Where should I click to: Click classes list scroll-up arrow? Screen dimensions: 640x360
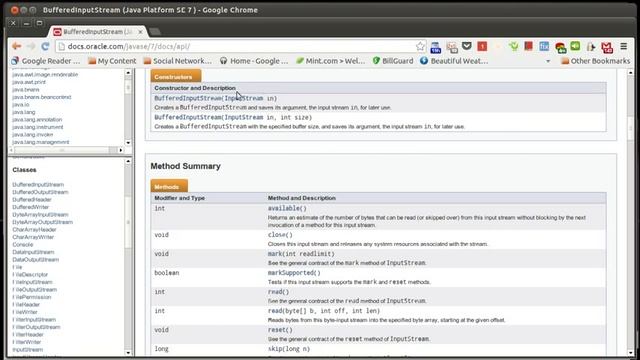[x=128, y=162]
